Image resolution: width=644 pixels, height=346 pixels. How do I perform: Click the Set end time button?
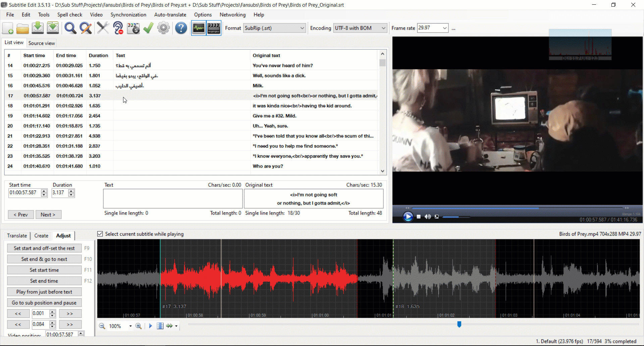click(44, 281)
